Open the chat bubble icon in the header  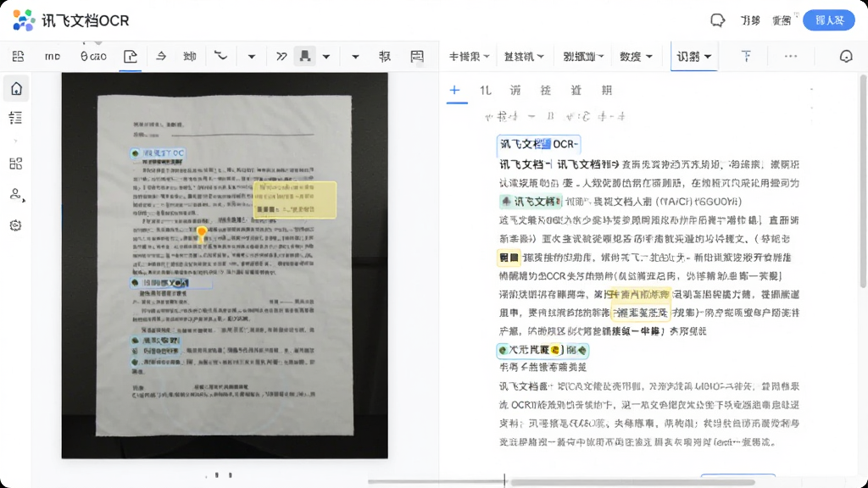pyautogui.click(x=717, y=20)
